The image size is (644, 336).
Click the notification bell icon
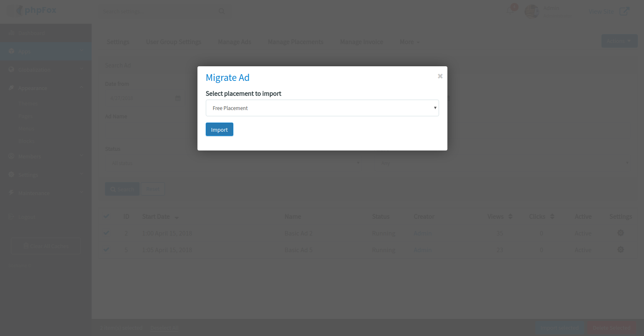510,11
